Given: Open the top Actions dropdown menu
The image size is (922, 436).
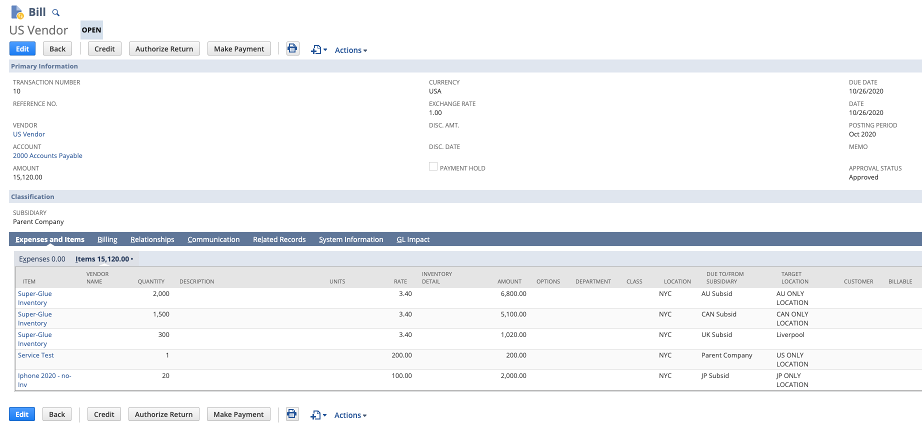Looking at the screenshot, I should [350, 50].
